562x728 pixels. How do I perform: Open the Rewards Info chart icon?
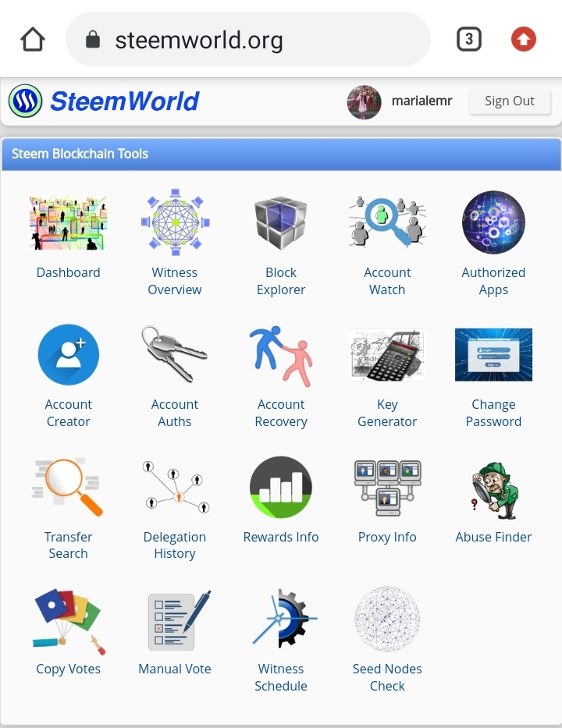(280, 487)
